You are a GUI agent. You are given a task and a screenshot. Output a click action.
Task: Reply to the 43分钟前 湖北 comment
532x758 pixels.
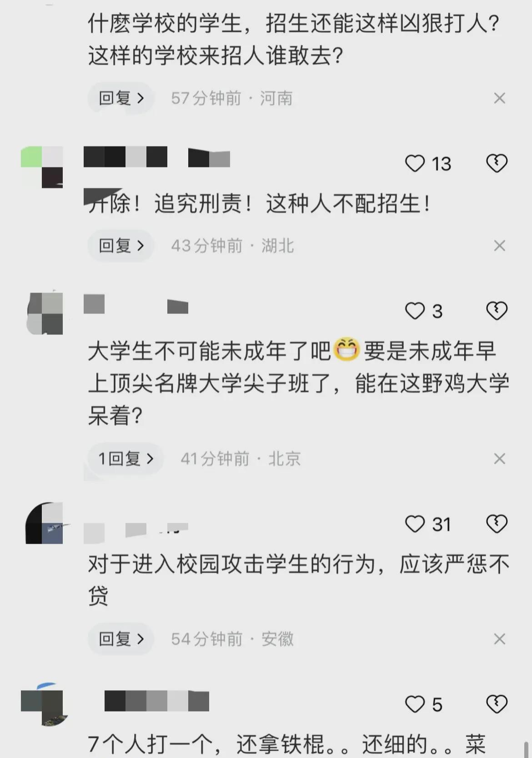[121, 246]
